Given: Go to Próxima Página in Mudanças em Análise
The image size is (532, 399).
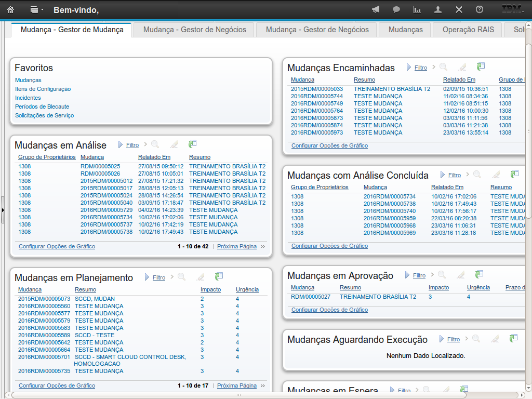Looking at the screenshot, I should coord(237,246).
